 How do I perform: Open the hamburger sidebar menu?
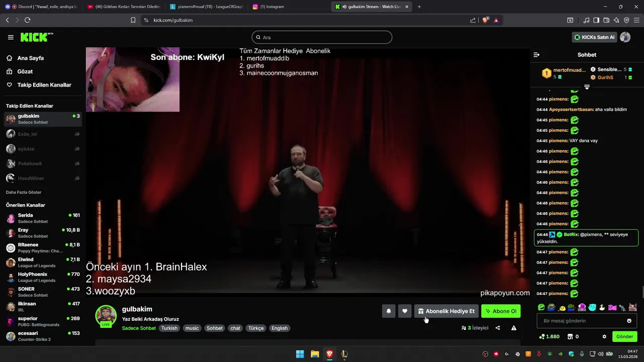11,37
